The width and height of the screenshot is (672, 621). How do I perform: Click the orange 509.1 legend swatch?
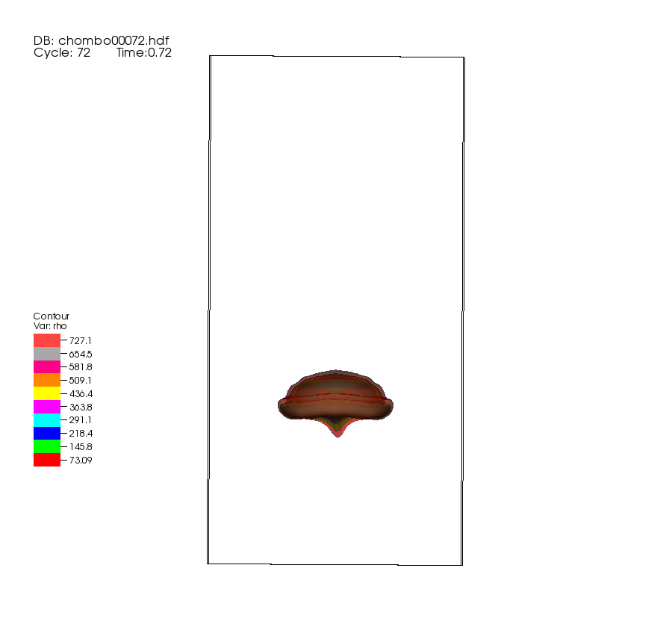pyautogui.click(x=46, y=380)
